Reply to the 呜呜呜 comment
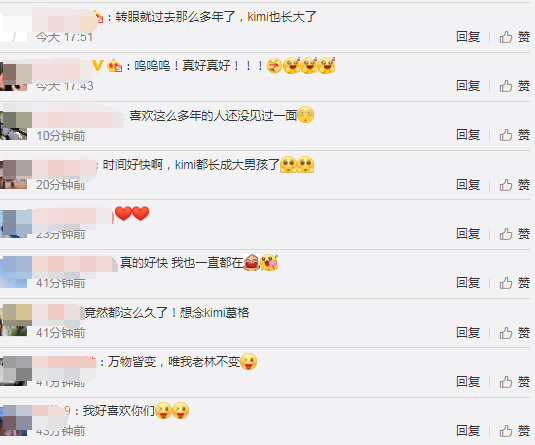The height and width of the screenshot is (445, 535). pyautogui.click(x=468, y=86)
